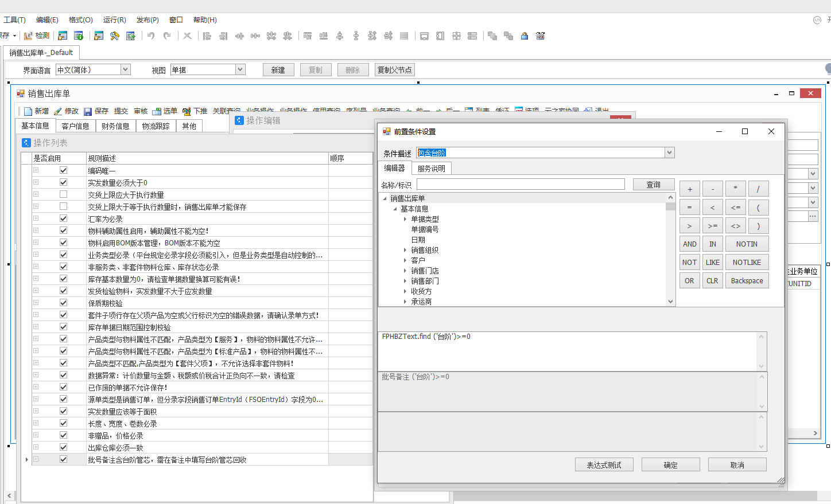The height and width of the screenshot is (504, 831).
Task: Uncheck the 汇率为必录 rule
Action: click(63, 218)
